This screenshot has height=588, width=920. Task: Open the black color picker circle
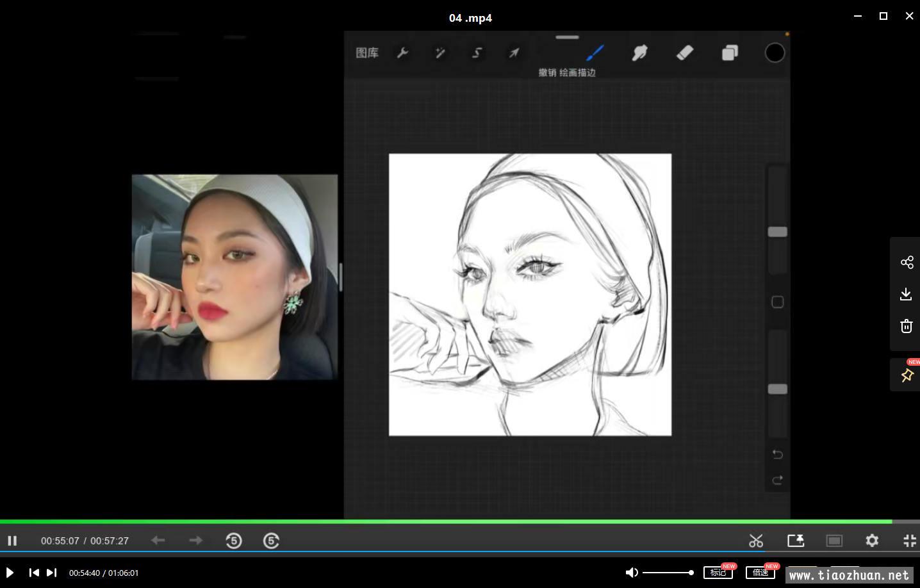(x=775, y=53)
